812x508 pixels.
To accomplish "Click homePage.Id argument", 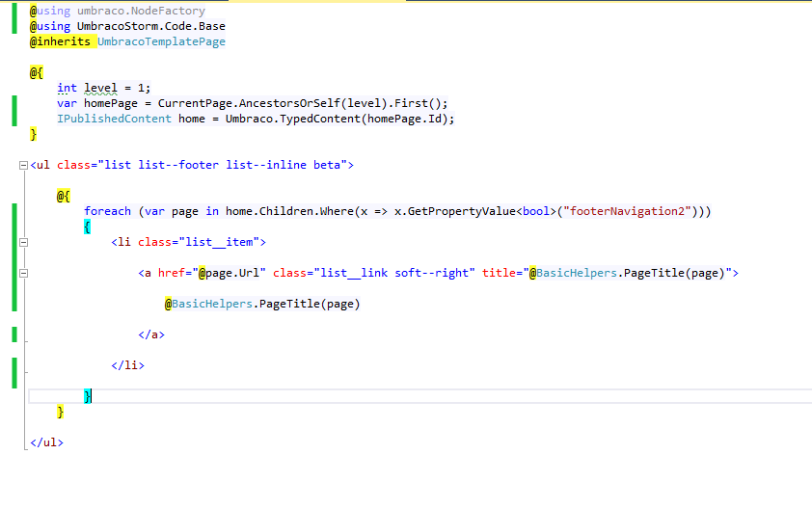I will (x=405, y=119).
